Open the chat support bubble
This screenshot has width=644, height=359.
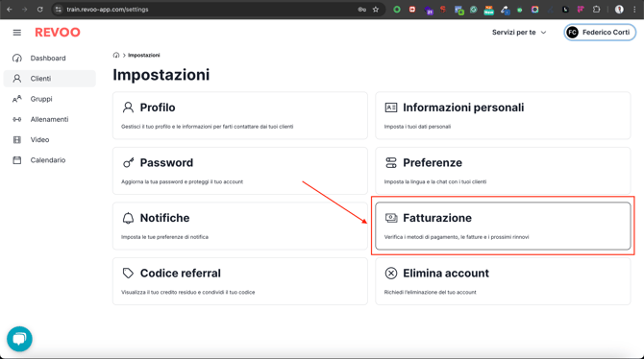pos(19,339)
